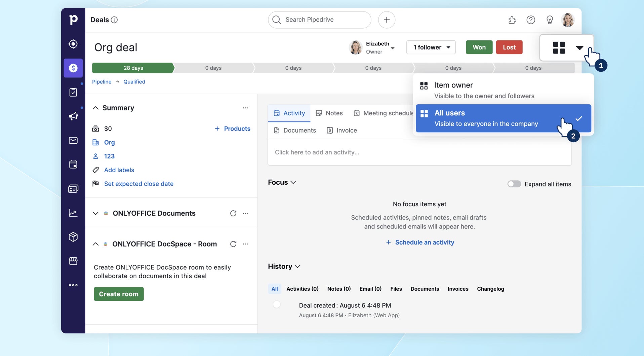Open ONLYOFFICE Documents more options
The height and width of the screenshot is (356, 644).
[245, 213]
